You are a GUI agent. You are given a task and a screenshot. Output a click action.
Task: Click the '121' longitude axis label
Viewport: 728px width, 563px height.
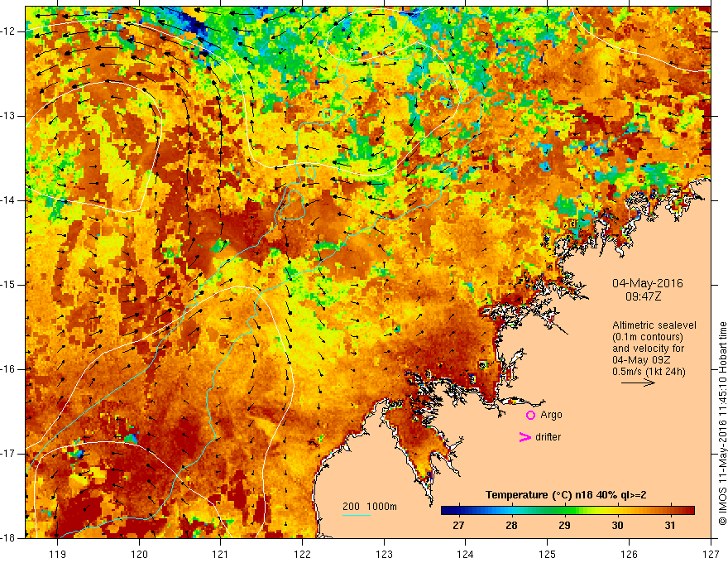(x=221, y=554)
